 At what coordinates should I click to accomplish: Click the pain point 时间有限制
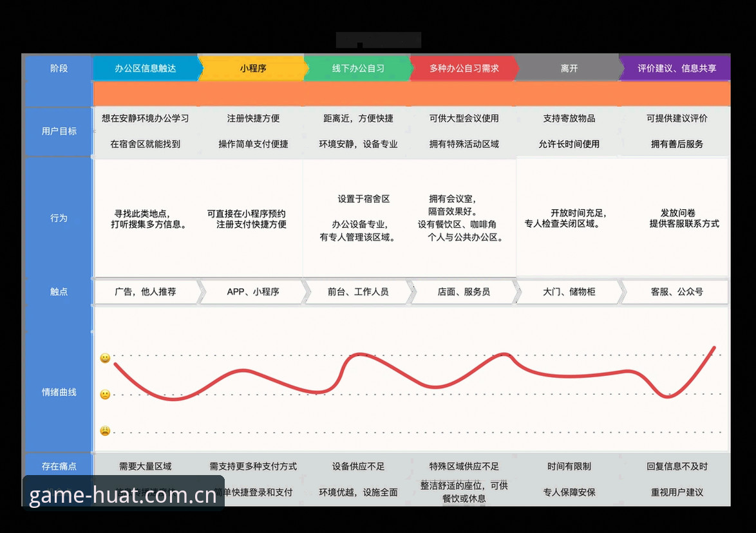[x=569, y=467]
